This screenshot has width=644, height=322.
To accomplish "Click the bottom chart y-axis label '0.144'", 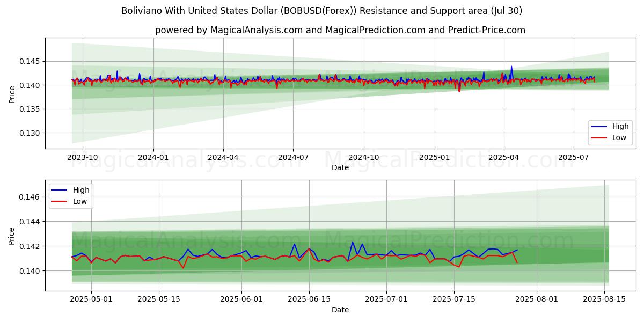I will tap(31, 222).
